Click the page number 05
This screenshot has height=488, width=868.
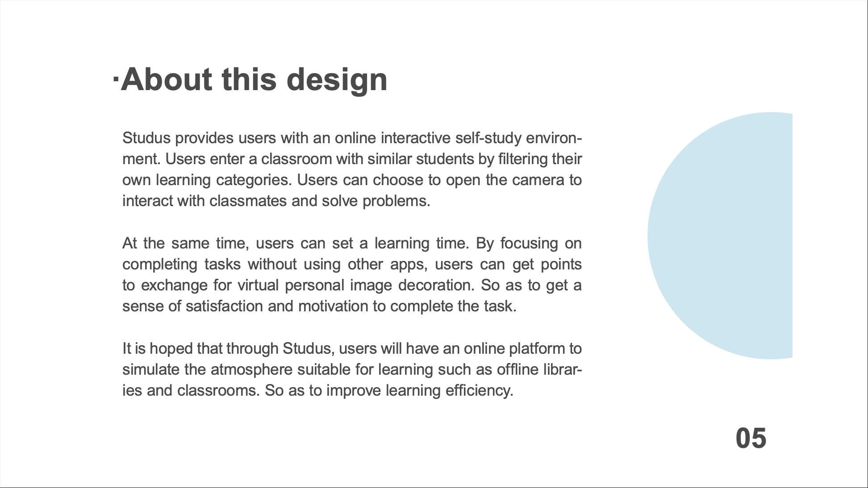(x=751, y=438)
